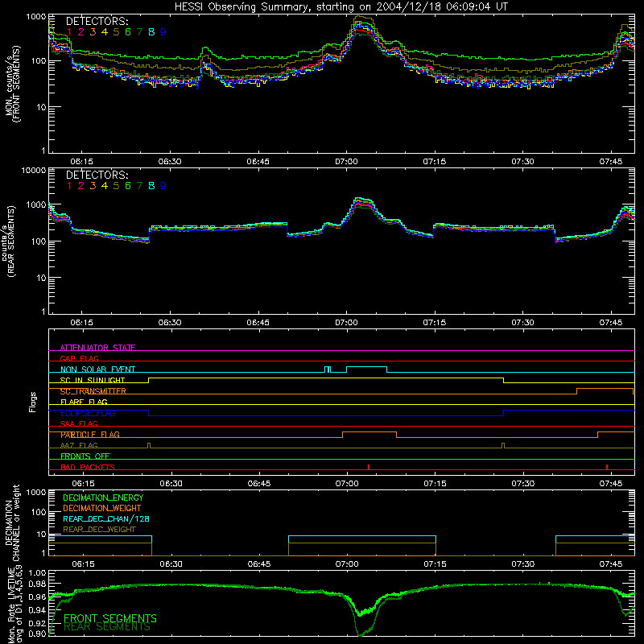
Task: Click the 10000 tick on rear segments axis
Action: click(34, 170)
